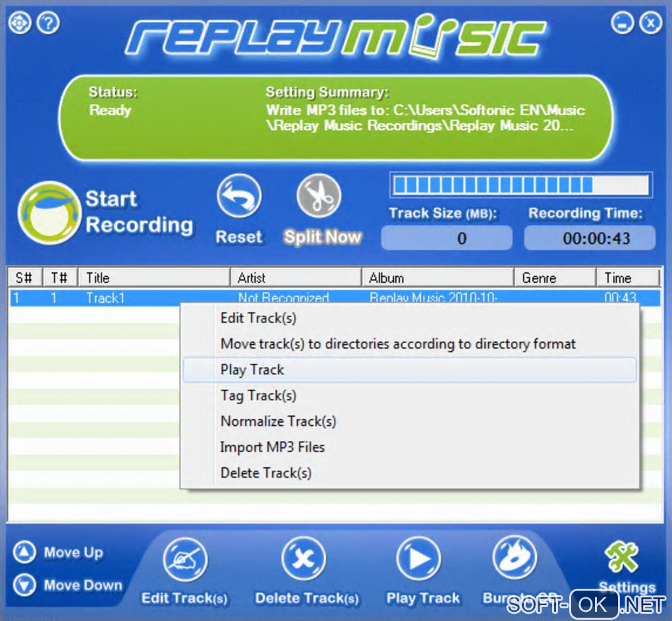Click the Setting Summary path text

pos(425,118)
